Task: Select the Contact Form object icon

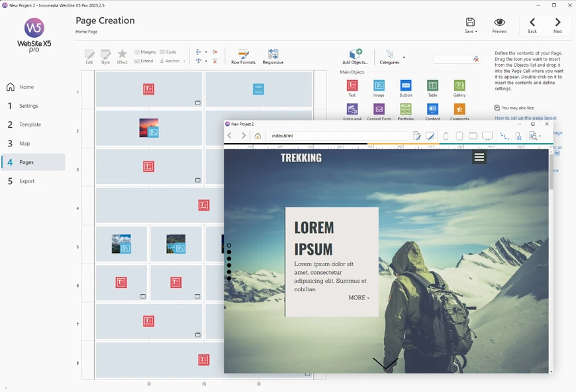Action: [379, 109]
